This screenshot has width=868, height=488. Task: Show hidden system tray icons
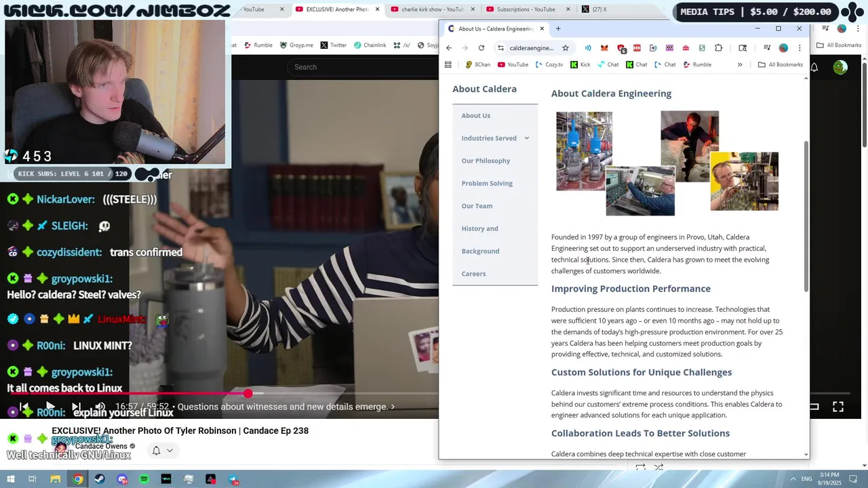point(793,479)
